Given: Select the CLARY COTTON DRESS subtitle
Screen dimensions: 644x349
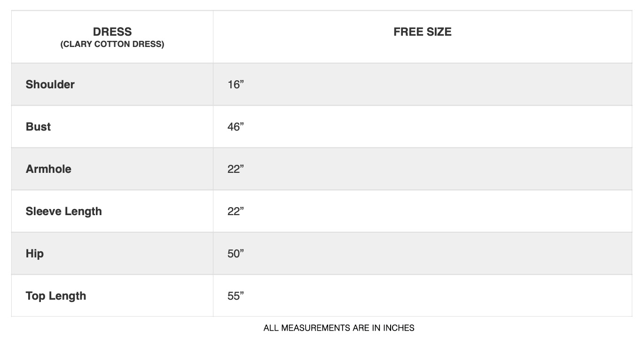Looking at the screenshot, I should (x=112, y=45).
